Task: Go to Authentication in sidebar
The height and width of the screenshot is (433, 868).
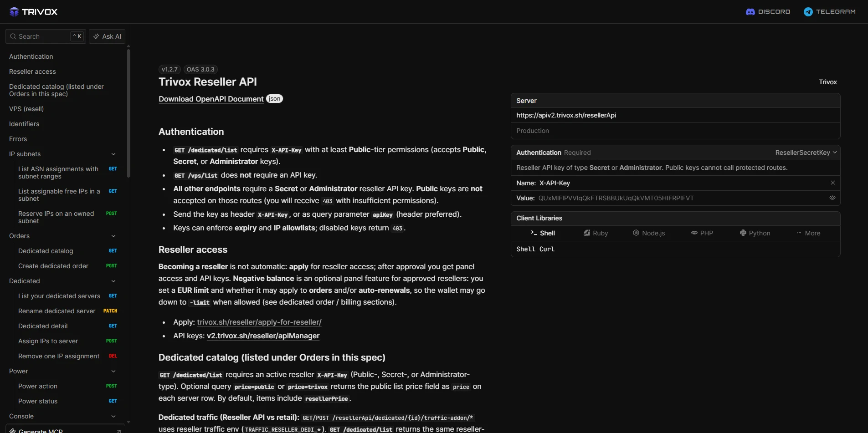Action: pyautogui.click(x=31, y=56)
